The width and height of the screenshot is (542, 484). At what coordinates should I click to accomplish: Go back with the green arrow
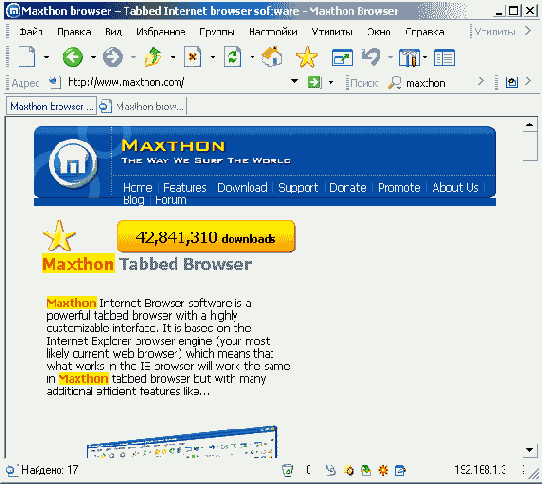tap(73, 57)
